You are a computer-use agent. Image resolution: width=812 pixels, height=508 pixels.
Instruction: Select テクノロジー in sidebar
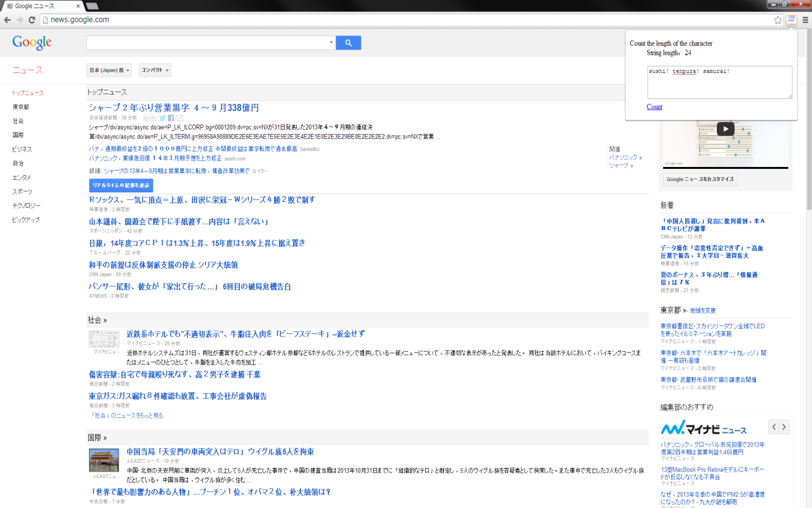coord(26,206)
